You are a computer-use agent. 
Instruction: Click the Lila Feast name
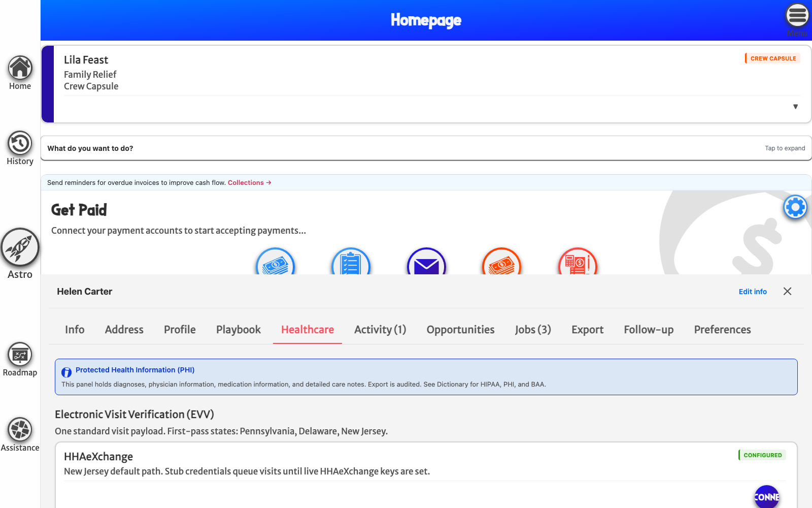86,60
